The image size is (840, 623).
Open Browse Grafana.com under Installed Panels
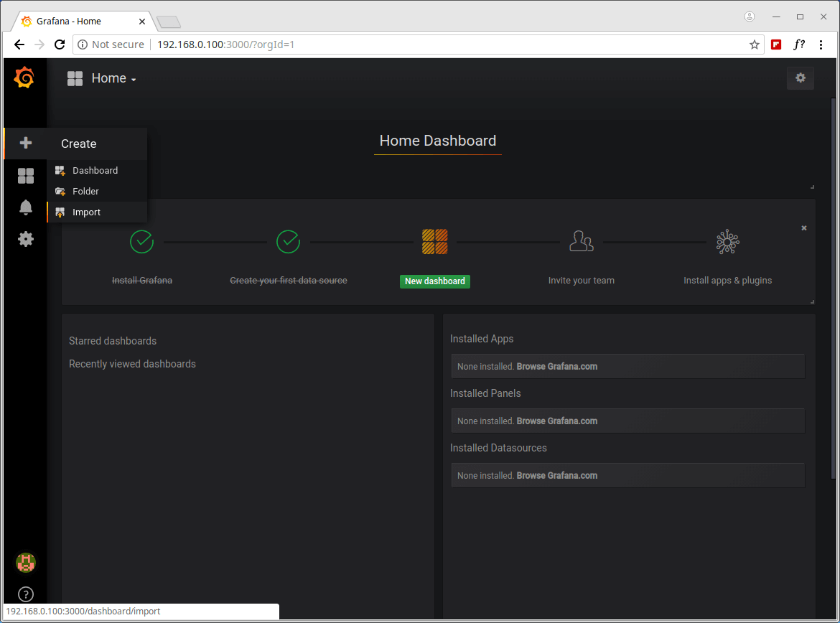(556, 421)
